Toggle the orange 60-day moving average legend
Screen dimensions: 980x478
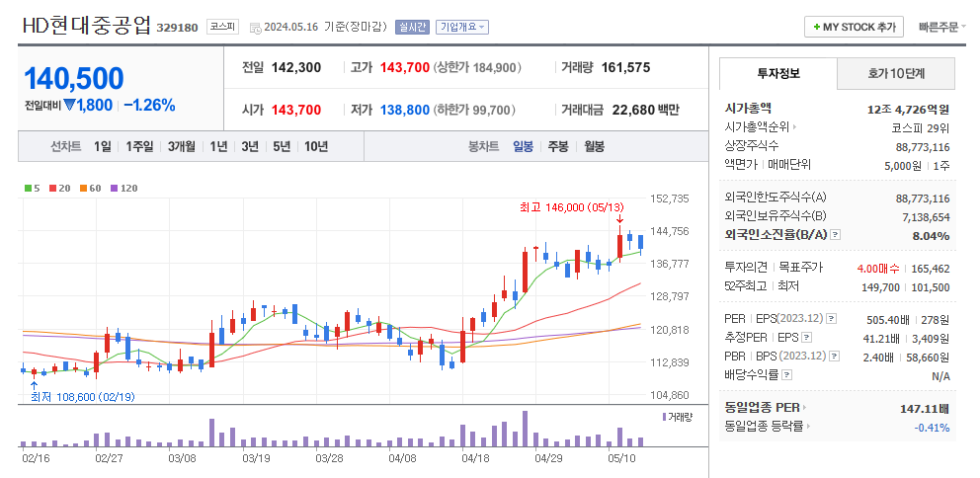coord(83,188)
